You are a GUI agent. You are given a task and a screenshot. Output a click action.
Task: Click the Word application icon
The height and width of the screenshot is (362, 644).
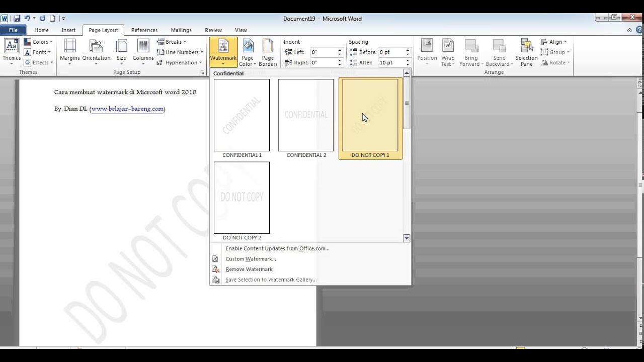tap(5, 18)
